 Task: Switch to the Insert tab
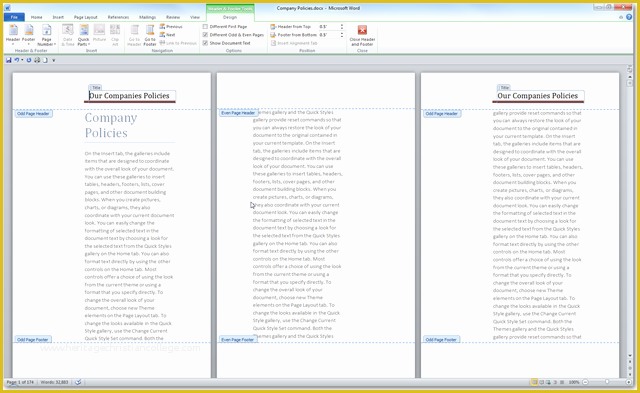coord(58,17)
